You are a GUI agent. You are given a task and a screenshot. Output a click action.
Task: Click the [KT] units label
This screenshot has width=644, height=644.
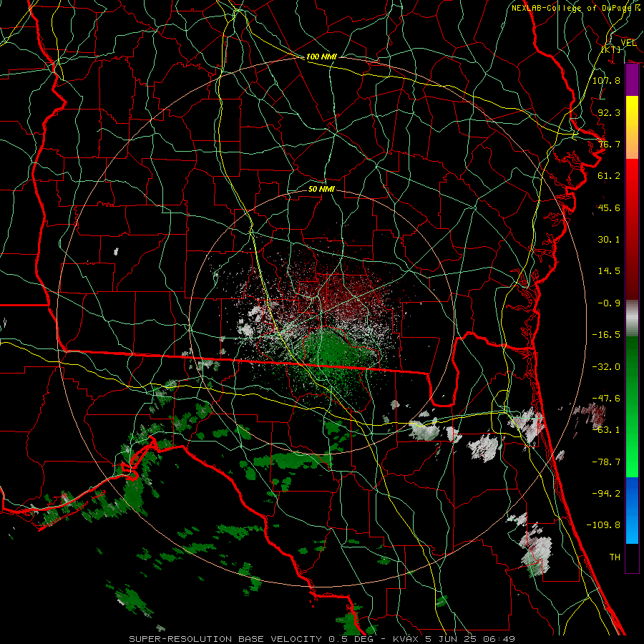[x=611, y=49]
